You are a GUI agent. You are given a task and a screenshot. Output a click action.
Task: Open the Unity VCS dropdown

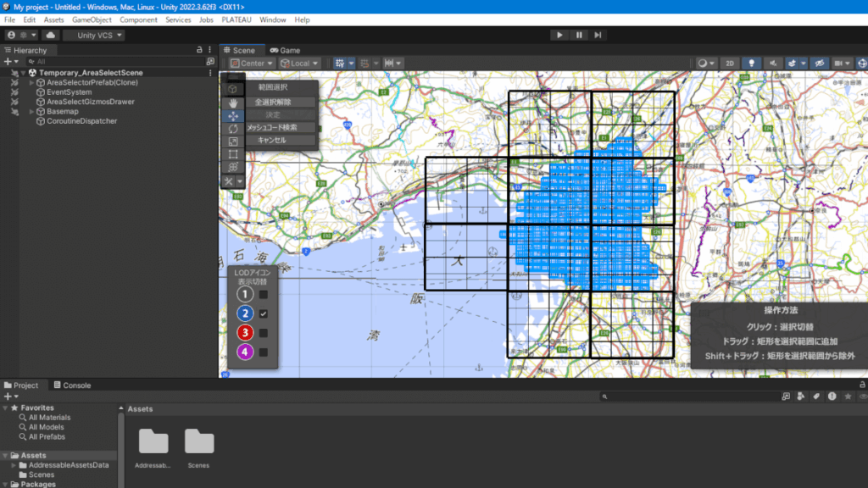94,36
